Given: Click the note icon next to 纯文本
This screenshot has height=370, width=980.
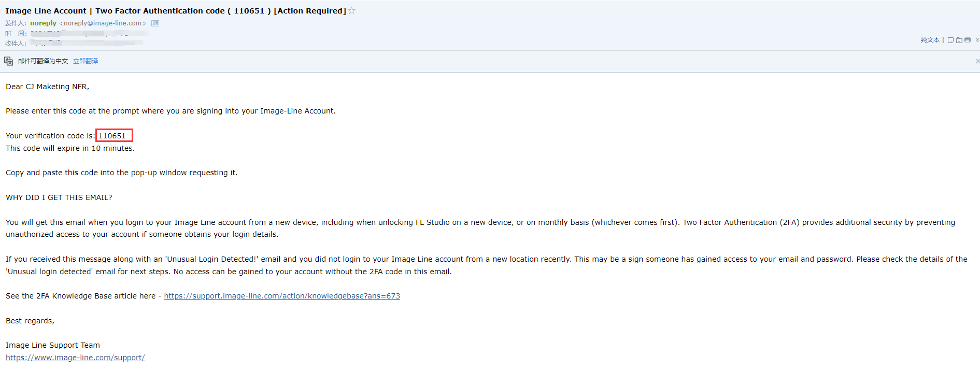Looking at the screenshot, I should [x=950, y=40].
